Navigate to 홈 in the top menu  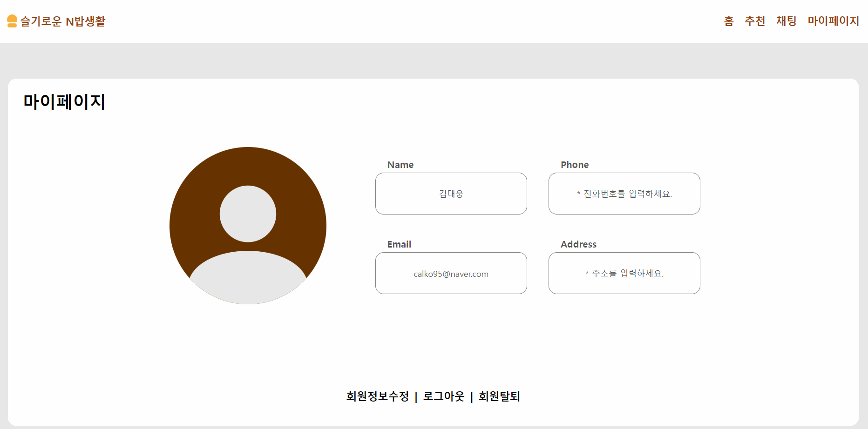click(x=728, y=21)
